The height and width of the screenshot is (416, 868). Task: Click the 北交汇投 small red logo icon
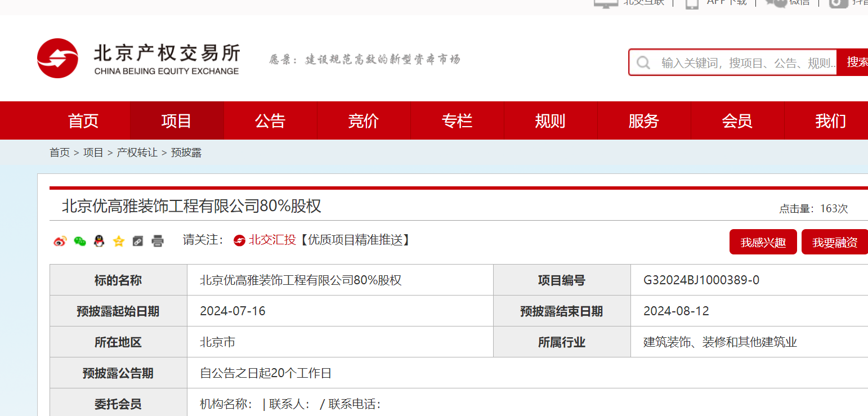coord(239,240)
